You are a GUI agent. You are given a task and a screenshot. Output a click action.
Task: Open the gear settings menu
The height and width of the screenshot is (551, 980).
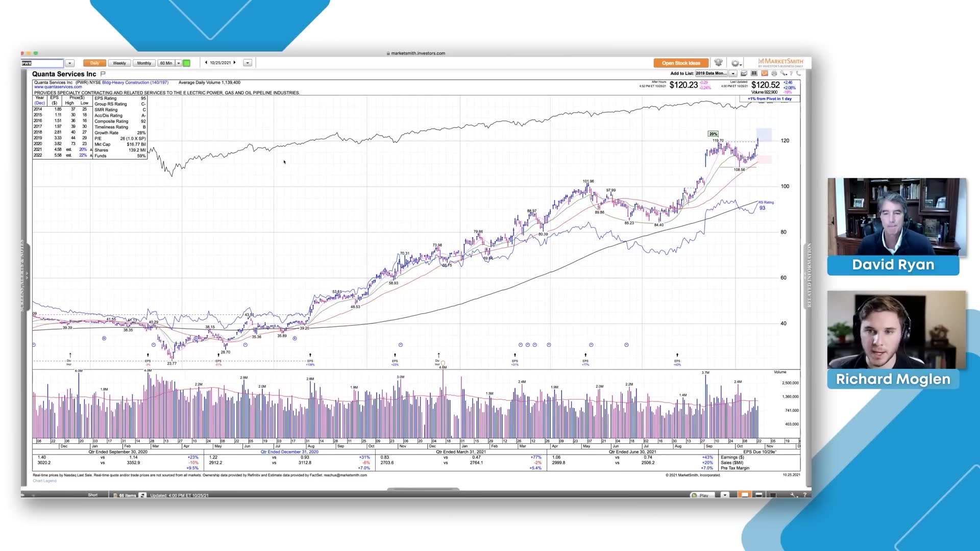pos(736,63)
